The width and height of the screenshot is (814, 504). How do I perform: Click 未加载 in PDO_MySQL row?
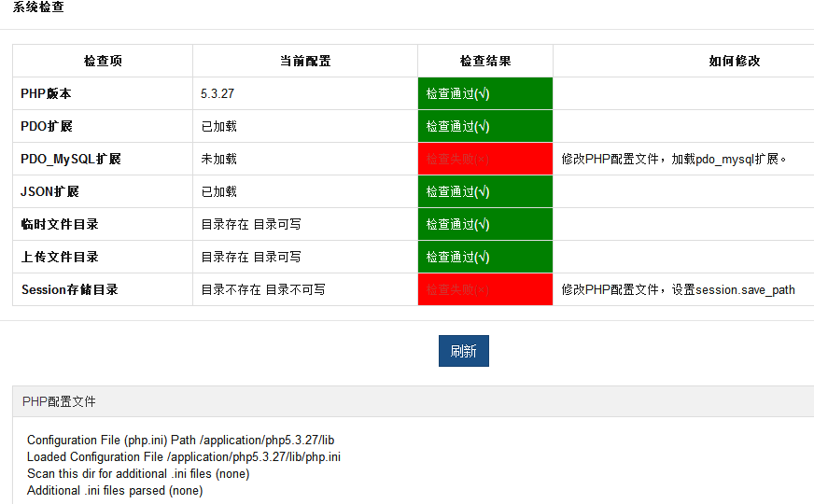pyautogui.click(x=219, y=160)
